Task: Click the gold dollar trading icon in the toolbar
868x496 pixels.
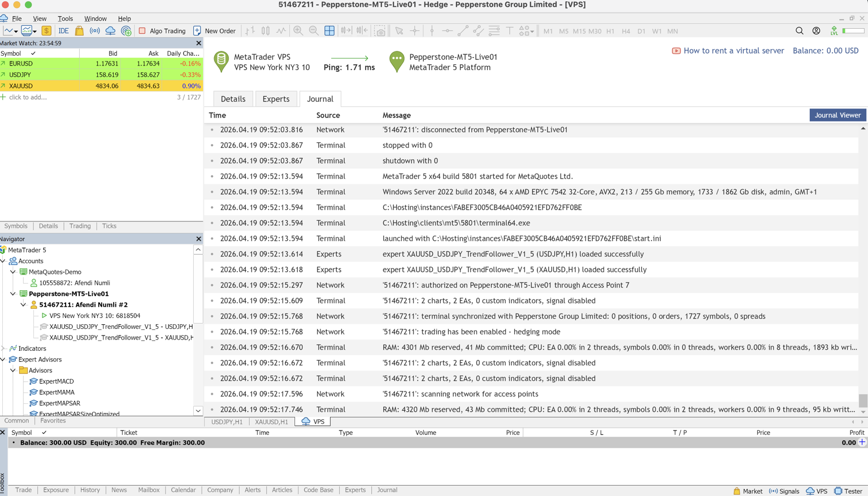Action: [x=46, y=31]
